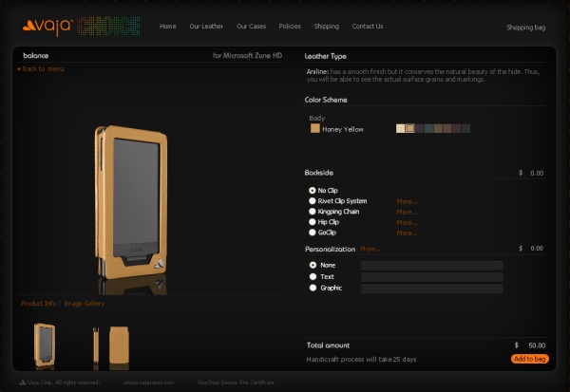Select the Kingping Chain option
This screenshot has height=392, width=570.
[312, 212]
